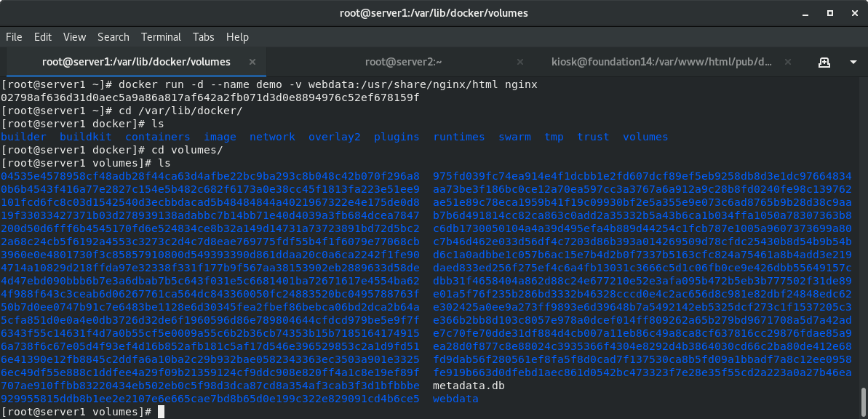This screenshot has height=419, width=868.
Task: Click volume hash starting 6343f55c1463
Action: 210,333
